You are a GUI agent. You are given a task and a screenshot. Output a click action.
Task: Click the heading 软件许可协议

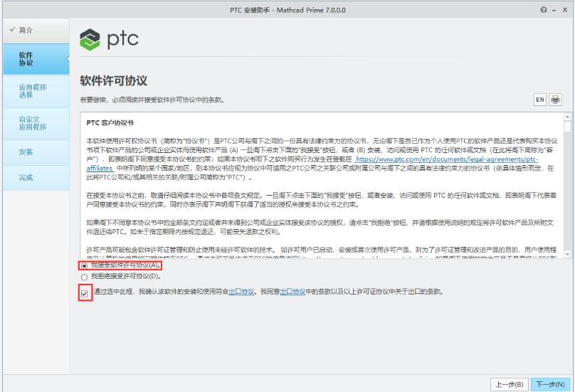coord(113,80)
